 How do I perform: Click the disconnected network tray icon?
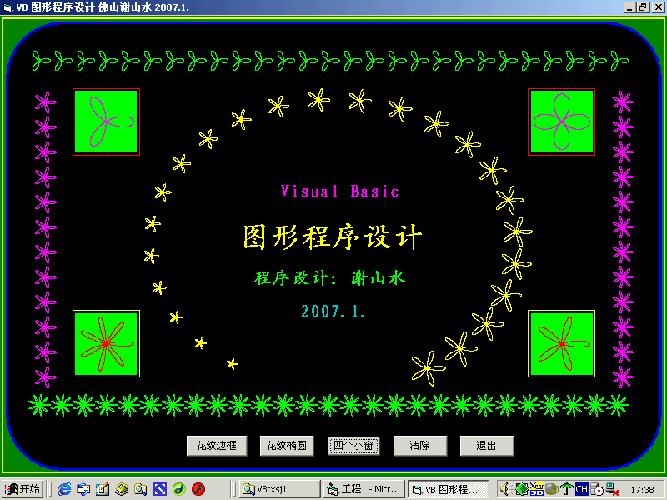click(612, 489)
